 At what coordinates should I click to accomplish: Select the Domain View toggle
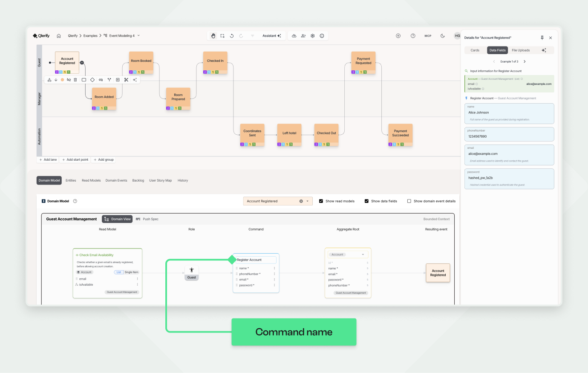117,219
